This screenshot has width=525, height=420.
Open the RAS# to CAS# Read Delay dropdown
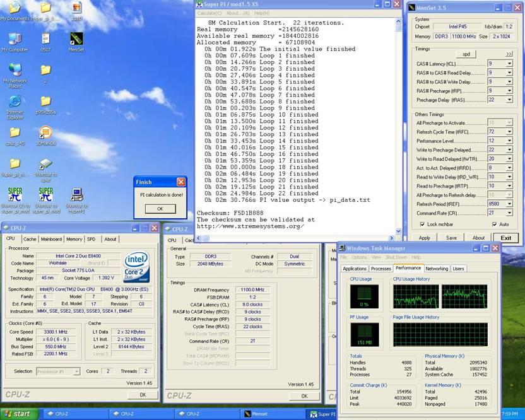(x=509, y=73)
